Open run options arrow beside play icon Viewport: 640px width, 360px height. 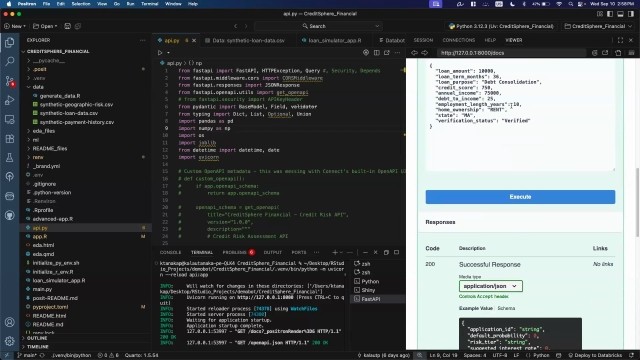(168, 53)
